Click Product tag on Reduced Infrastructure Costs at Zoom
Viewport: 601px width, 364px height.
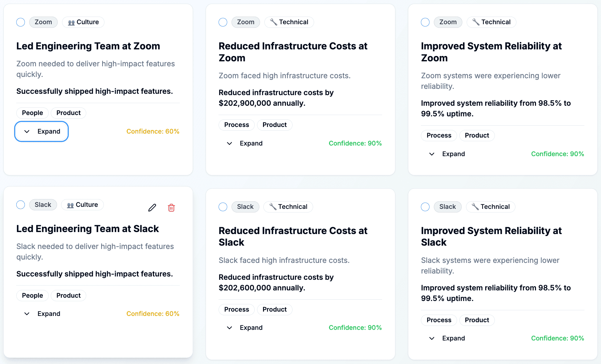(275, 125)
